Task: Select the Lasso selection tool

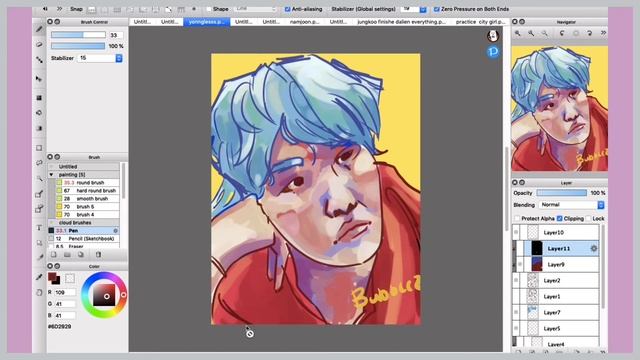Action: point(39,163)
